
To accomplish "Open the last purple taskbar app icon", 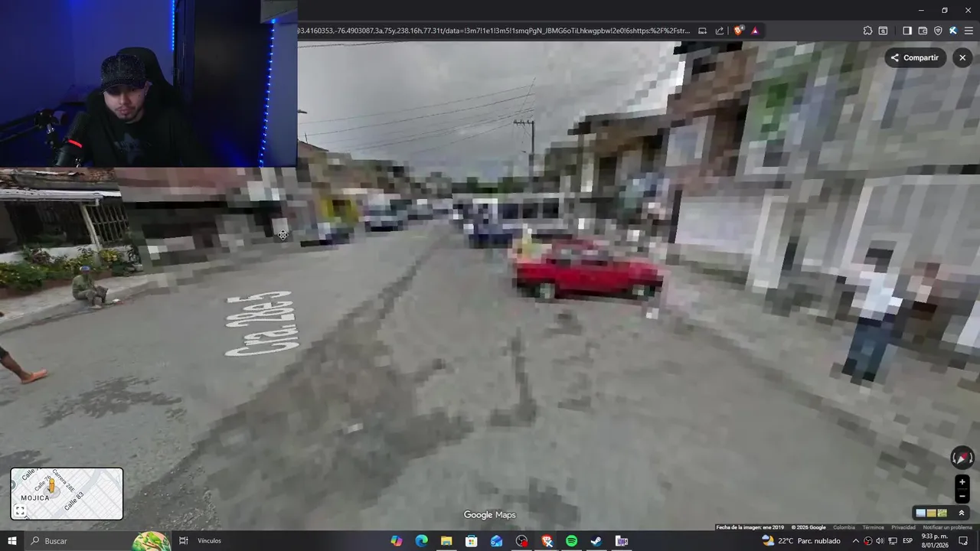I will coord(622,541).
